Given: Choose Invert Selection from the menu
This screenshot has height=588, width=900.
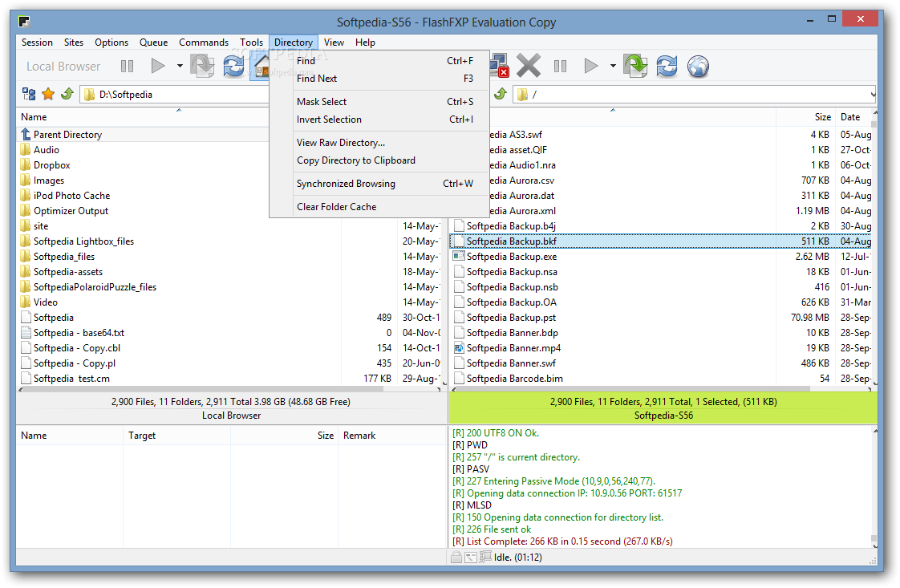Looking at the screenshot, I should [379, 120].
